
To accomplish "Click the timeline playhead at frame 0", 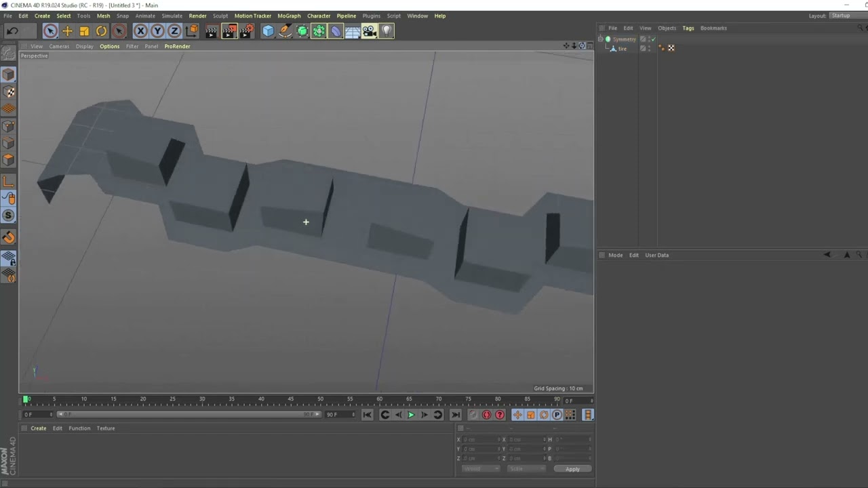I will pos(26,399).
